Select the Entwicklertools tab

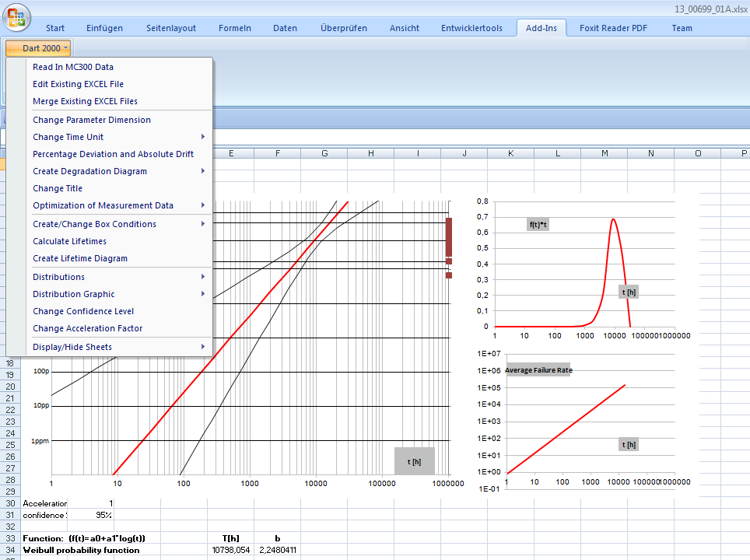pos(471,28)
